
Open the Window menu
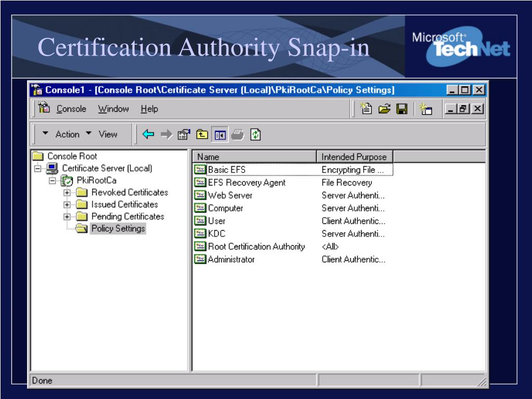coord(113,109)
